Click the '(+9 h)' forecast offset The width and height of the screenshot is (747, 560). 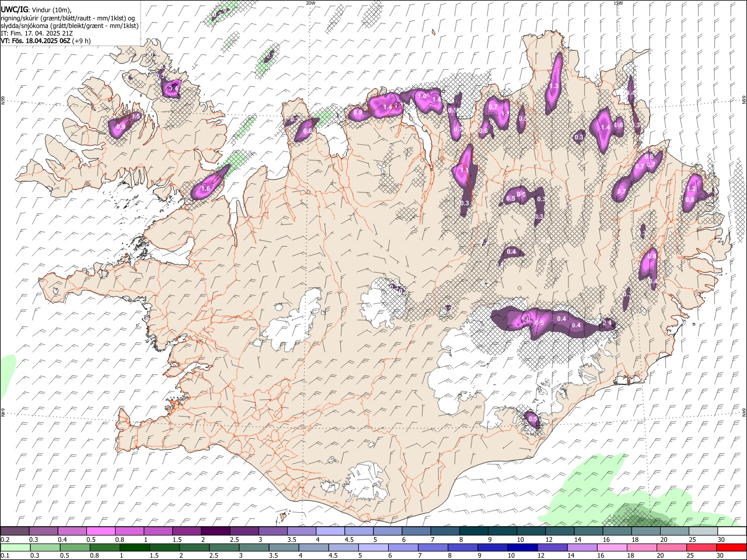pos(82,41)
